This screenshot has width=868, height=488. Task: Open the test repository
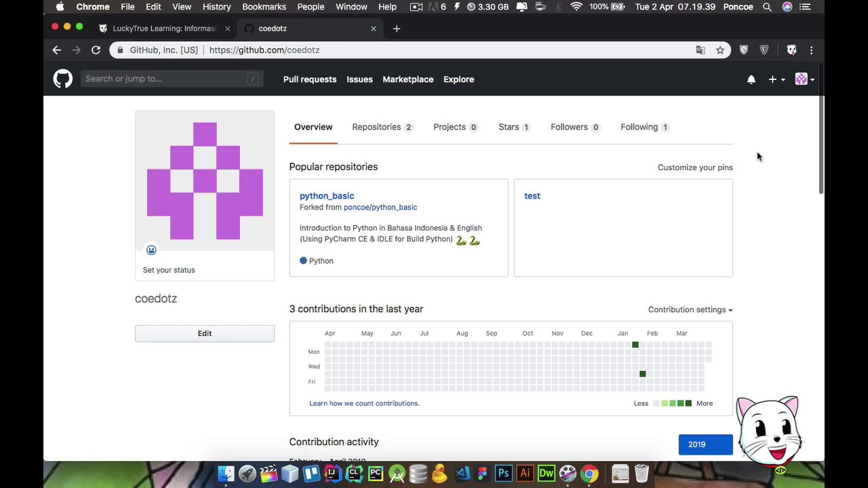pyautogui.click(x=532, y=196)
